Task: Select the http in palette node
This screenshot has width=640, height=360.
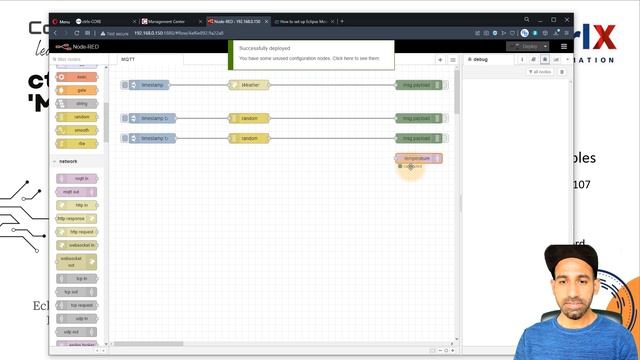Action: point(77,205)
